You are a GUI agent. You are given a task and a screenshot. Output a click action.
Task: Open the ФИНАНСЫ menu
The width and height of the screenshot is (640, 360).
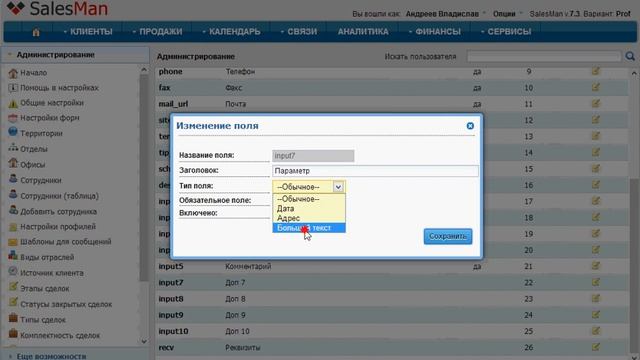click(x=435, y=32)
